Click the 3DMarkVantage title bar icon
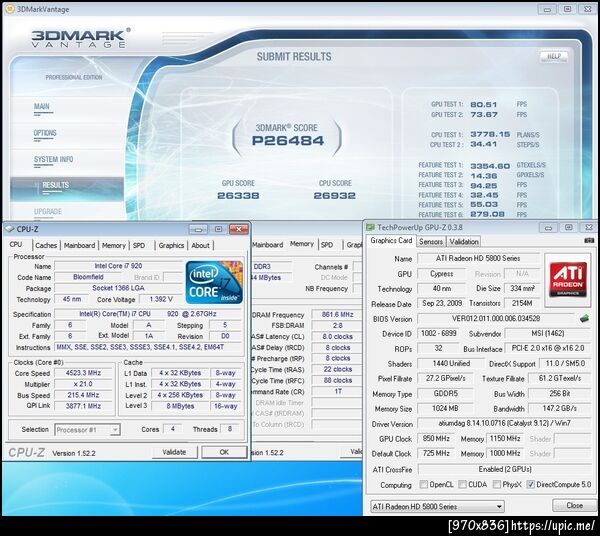 coord(10,9)
